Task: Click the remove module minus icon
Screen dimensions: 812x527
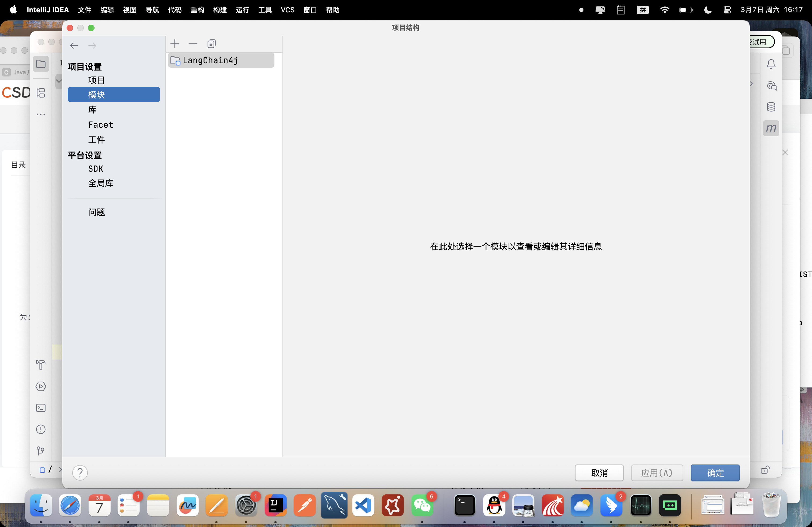Action: coord(193,44)
